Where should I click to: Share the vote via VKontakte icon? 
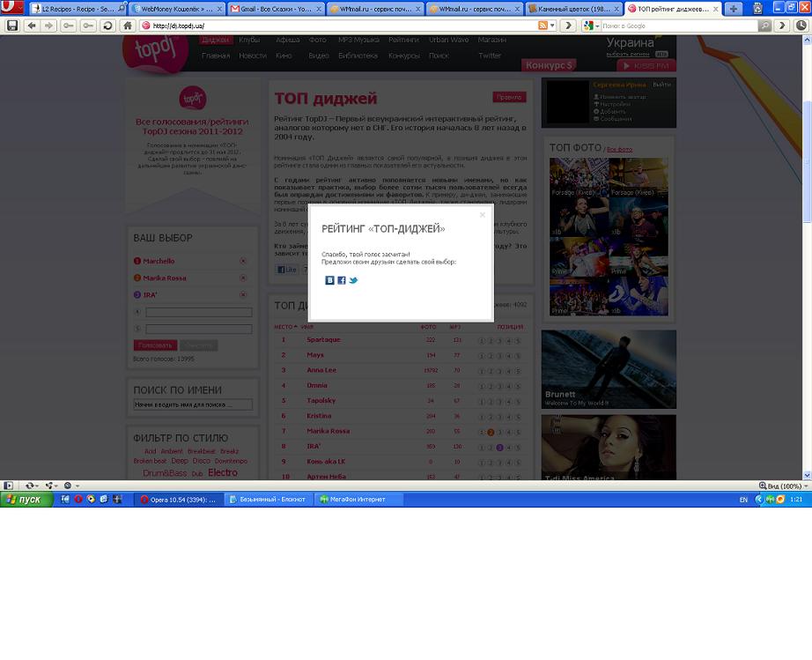[329, 280]
